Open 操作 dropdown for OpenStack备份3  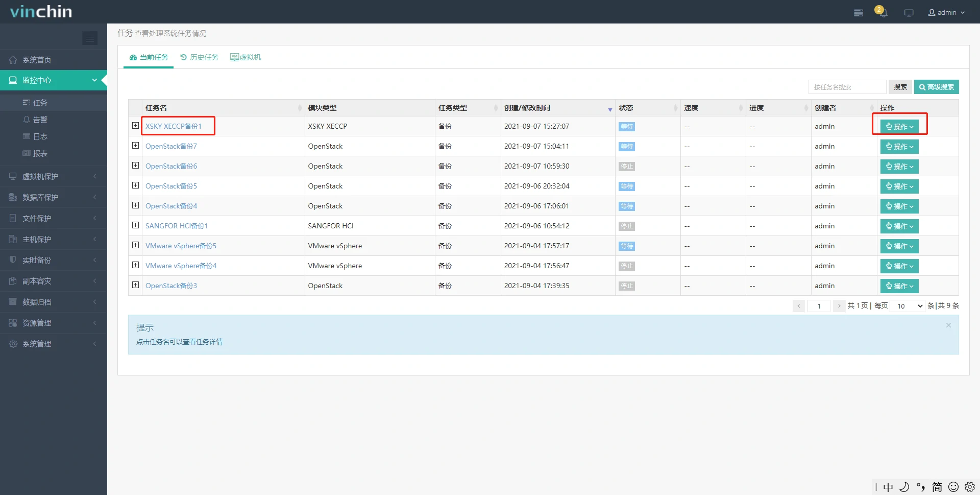coord(899,286)
